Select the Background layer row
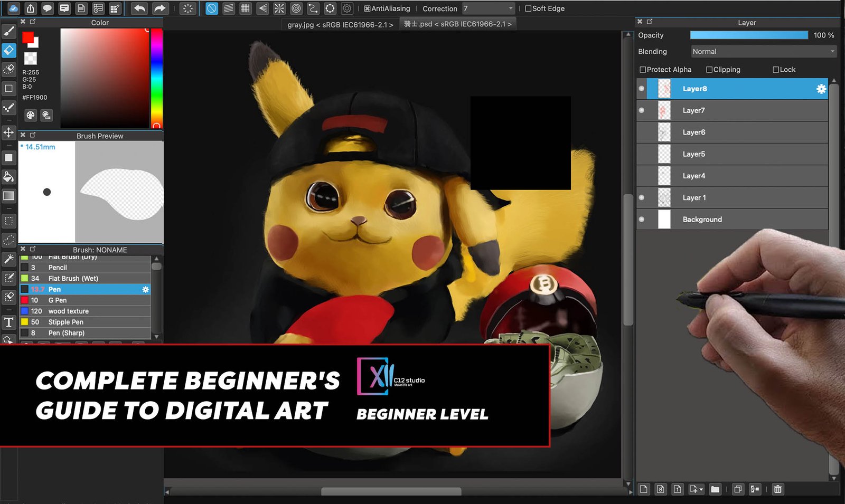845x504 pixels. [x=739, y=220]
